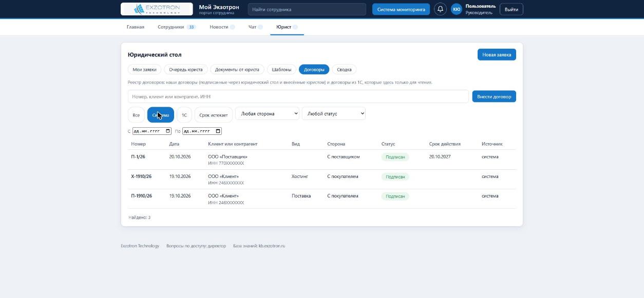The image size is (644, 298).
Task: Click the 33 badge next to Сотрудники
Action: coord(191,27)
